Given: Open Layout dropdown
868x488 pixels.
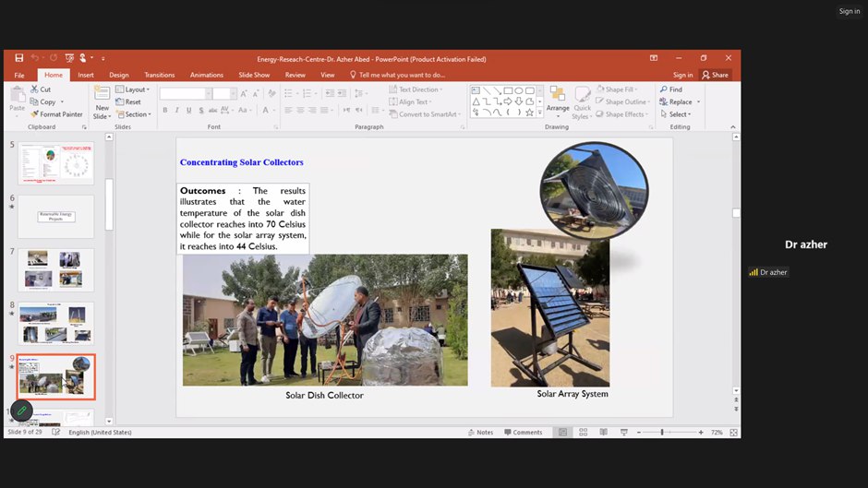Looking at the screenshot, I should point(132,89).
